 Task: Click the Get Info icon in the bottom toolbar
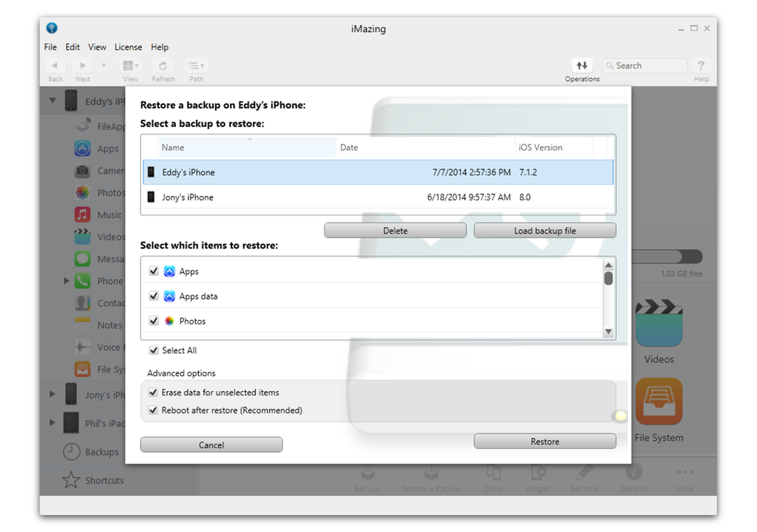pos(634,472)
